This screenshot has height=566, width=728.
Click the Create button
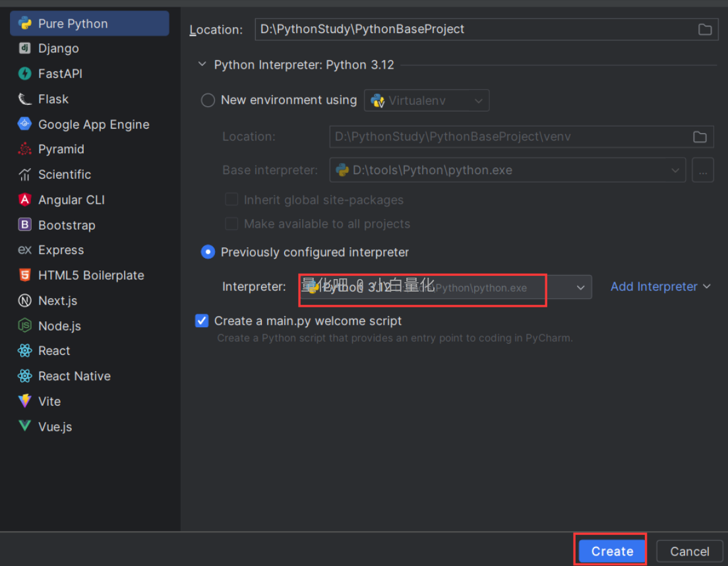pyautogui.click(x=611, y=551)
